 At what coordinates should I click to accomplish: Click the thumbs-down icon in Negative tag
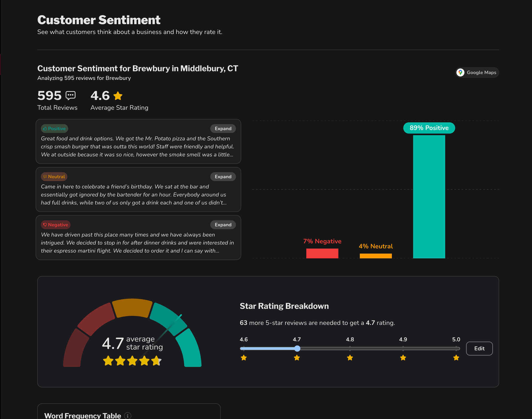click(x=45, y=225)
